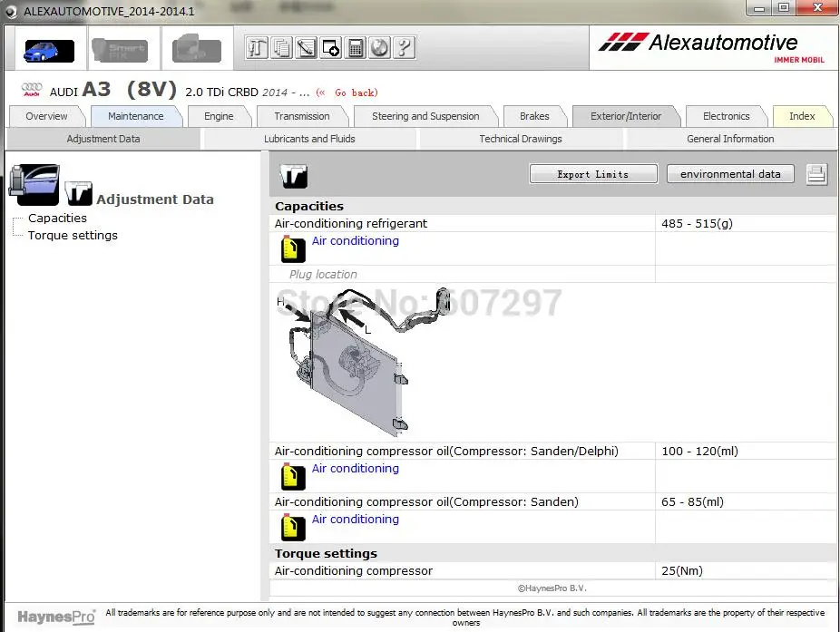Select the blue car vehicle icon
Viewport: 840px width, 632px height.
coord(49,51)
